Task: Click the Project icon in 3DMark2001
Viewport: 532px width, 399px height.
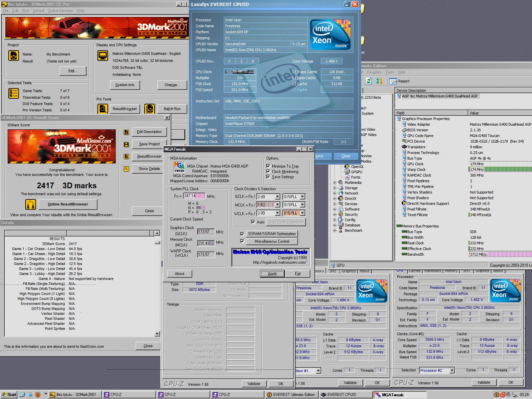Action: point(14,56)
